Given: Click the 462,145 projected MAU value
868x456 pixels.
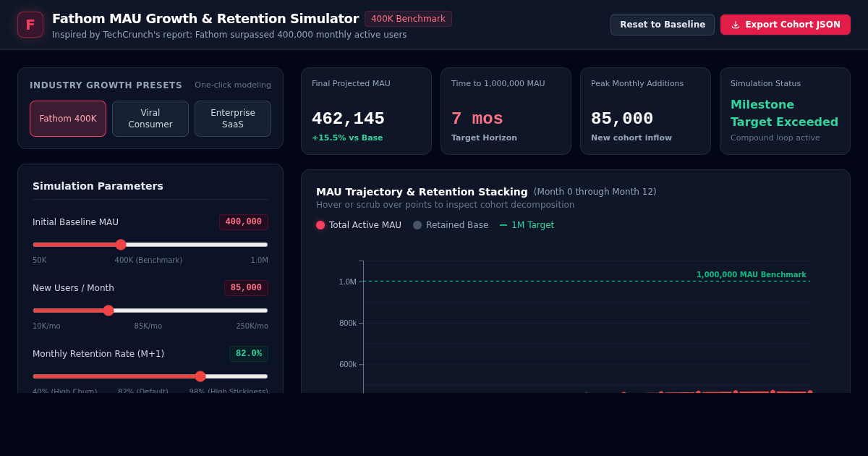Looking at the screenshot, I should click(348, 119).
